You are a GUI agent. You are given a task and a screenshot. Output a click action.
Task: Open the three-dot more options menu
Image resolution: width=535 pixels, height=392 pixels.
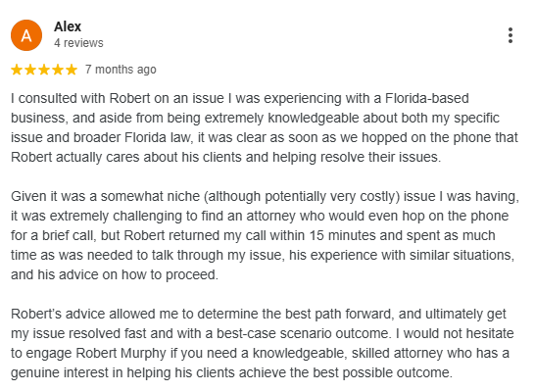point(511,35)
